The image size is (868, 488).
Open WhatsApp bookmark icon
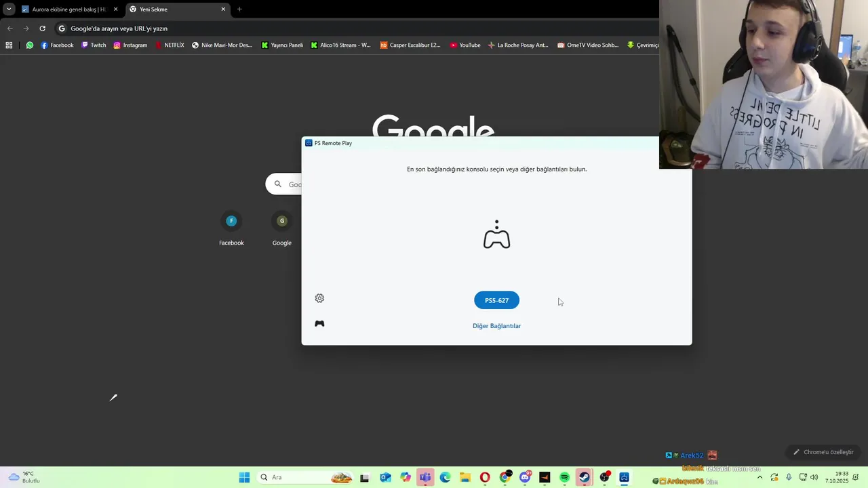29,45
